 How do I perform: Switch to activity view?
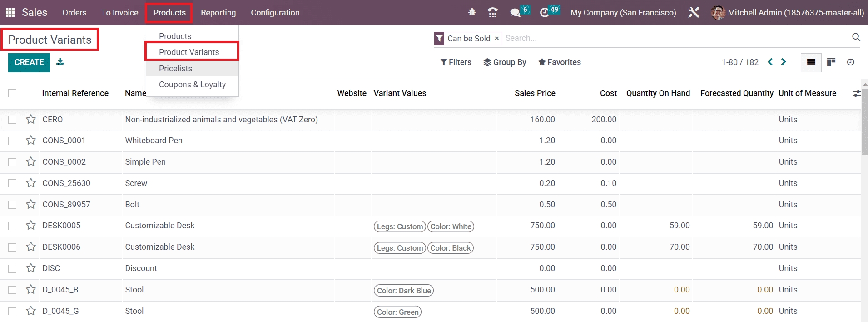point(850,62)
